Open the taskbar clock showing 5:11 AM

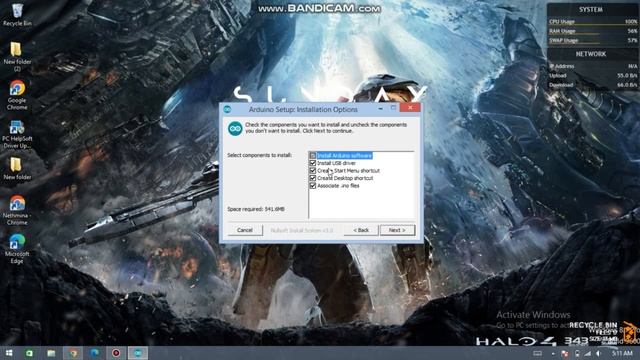click(622, 353)
